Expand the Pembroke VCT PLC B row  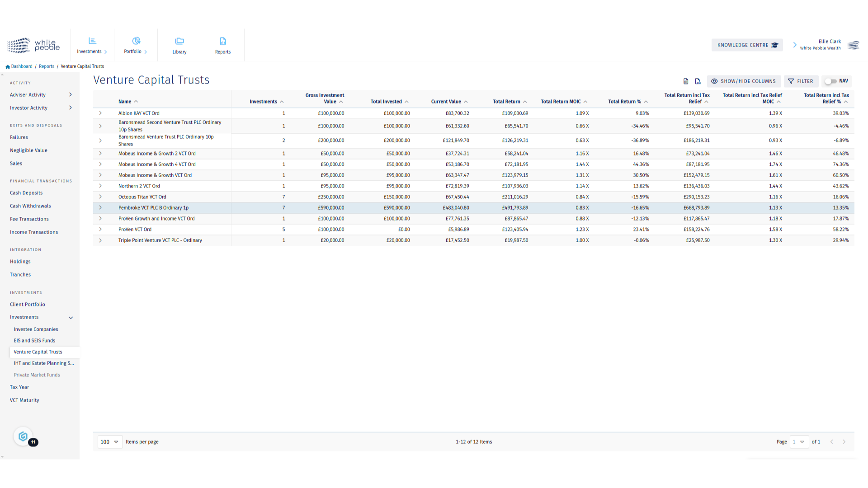click(x=100, y=208)
